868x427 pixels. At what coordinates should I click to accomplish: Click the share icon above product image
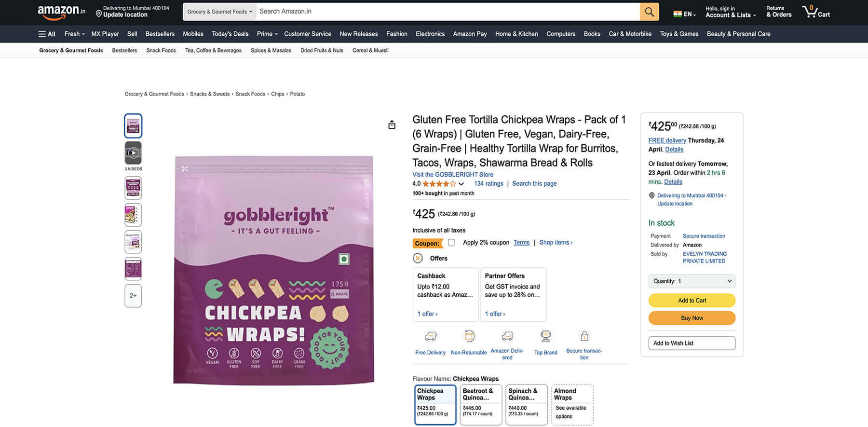[392, 125]
